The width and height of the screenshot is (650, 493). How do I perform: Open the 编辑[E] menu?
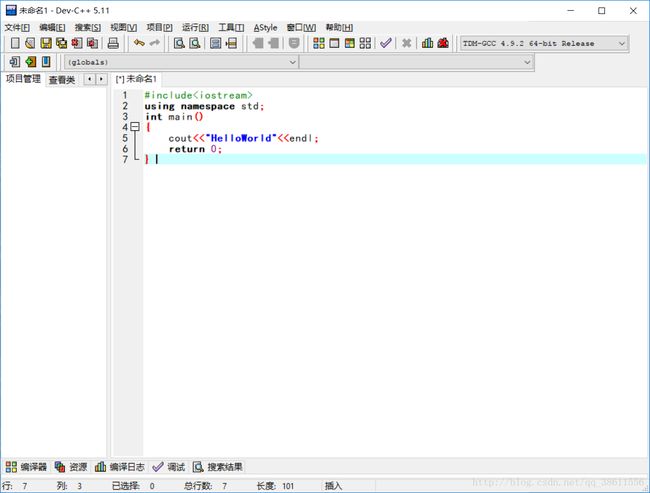52,27
